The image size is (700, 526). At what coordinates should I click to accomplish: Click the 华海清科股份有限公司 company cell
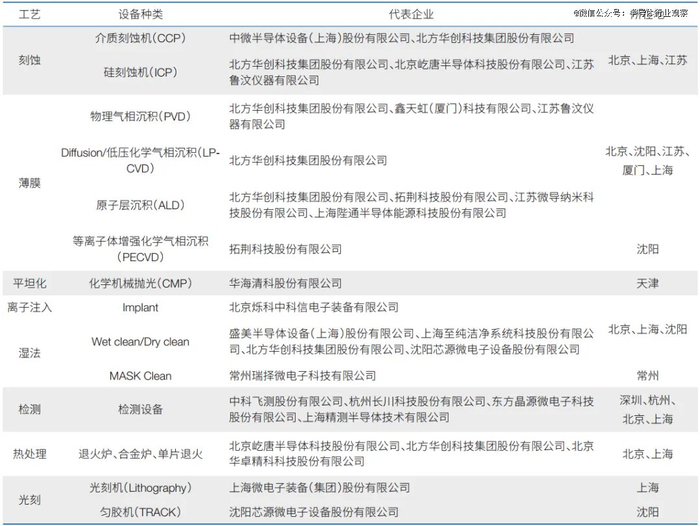pos(285,283)
